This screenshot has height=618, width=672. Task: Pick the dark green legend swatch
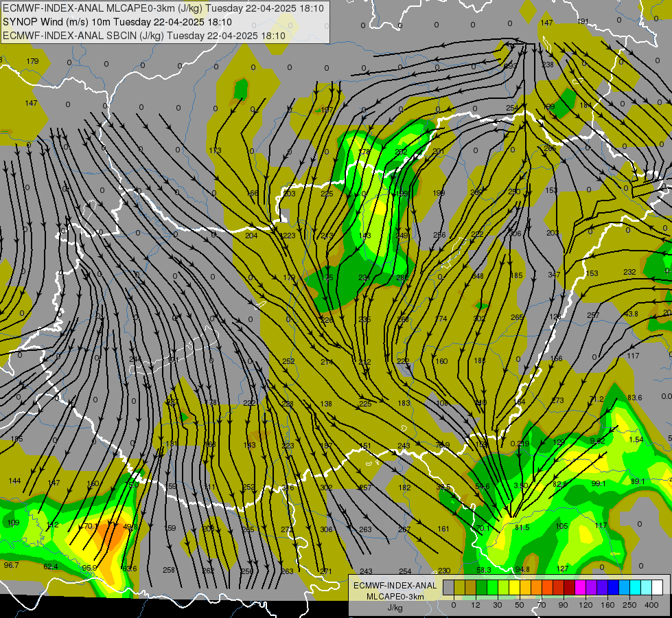point(481,588)
